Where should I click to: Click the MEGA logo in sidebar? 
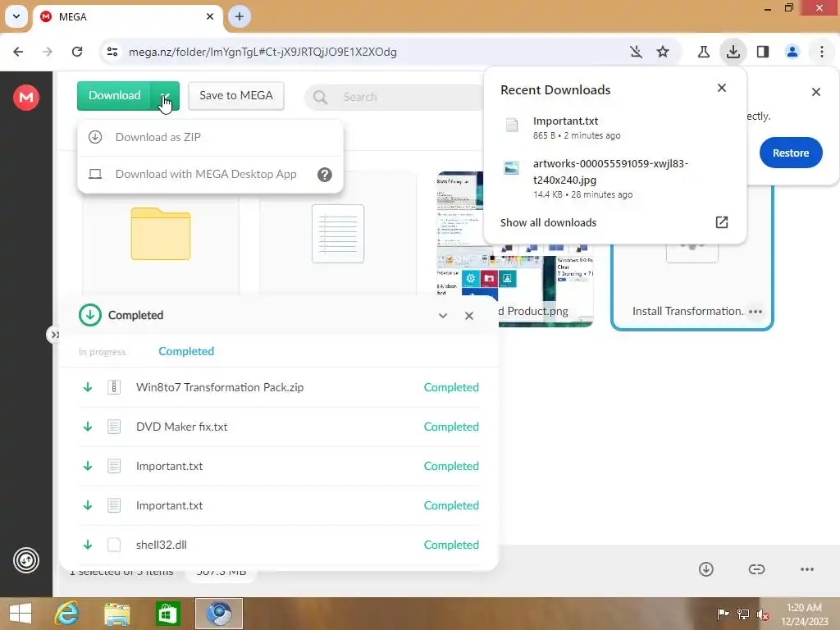26,98
